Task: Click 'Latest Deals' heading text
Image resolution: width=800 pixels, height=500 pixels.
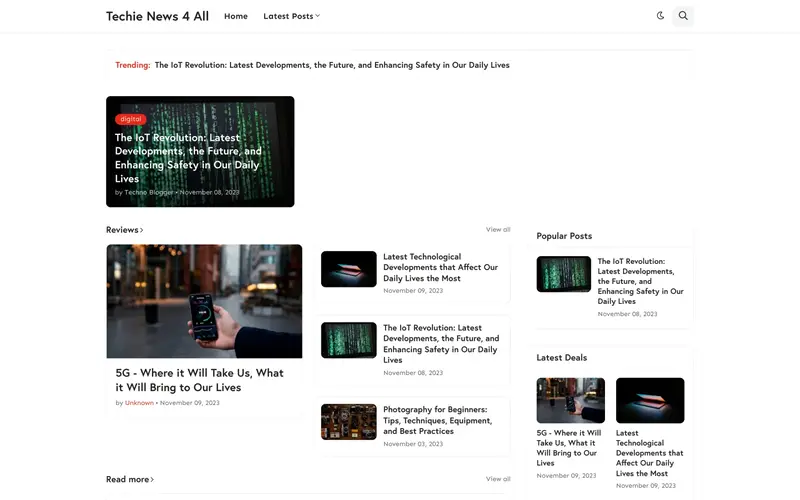Action: 561,358
